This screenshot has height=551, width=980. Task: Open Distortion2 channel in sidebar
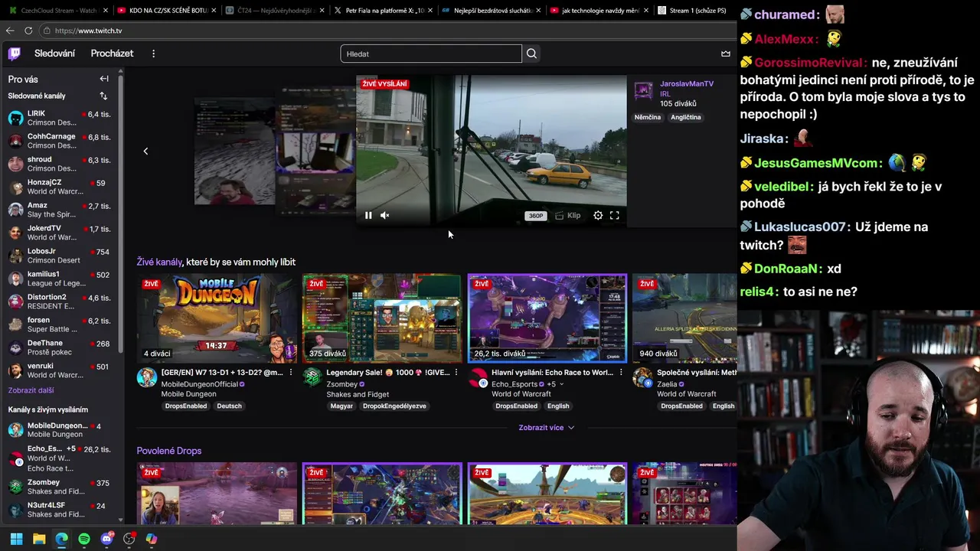[x=61, y=302]
